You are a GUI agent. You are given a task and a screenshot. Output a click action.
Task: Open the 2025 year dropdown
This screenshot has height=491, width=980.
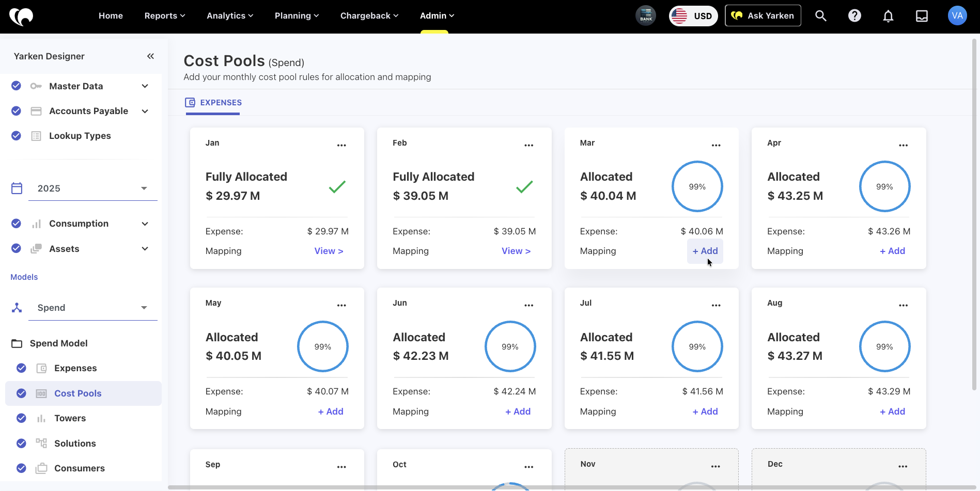(x=93, y=188)
